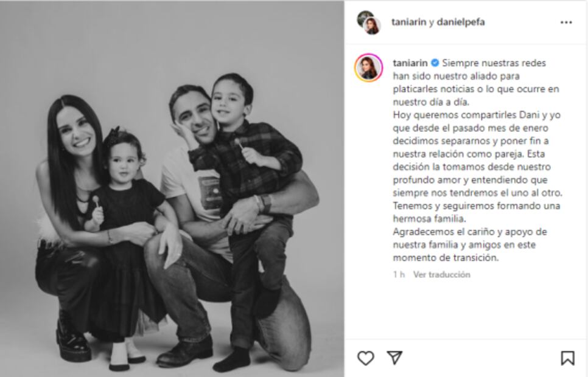The height and width of the screenshot is (377, 588).
Task: Save the post with the bookmark icon
Action: [x=567, y=358]
